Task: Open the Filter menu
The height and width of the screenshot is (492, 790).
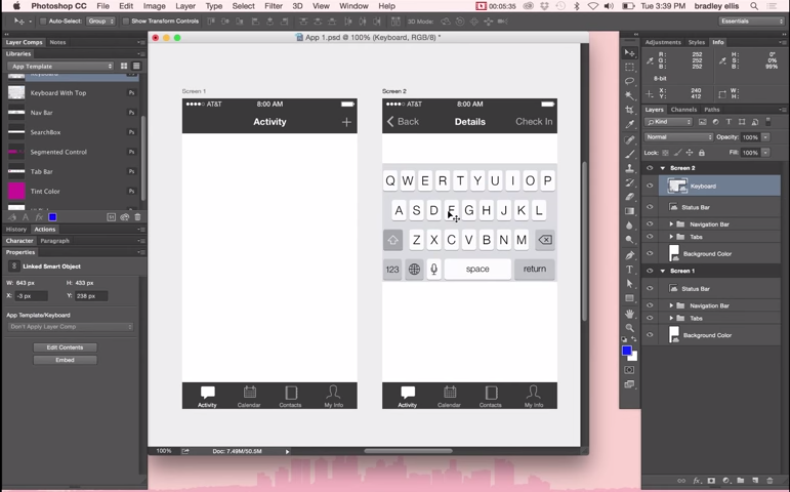Action: coord(273,6)
